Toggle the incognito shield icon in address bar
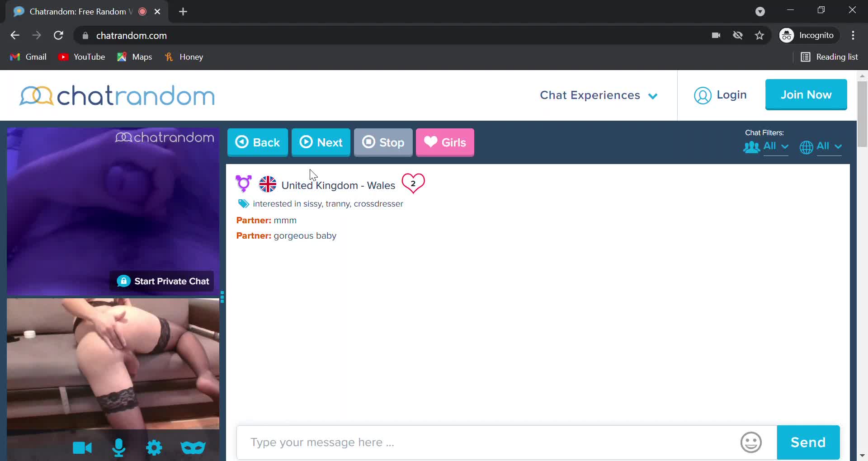The image size is (868, 461). click(x=738, y=35)
